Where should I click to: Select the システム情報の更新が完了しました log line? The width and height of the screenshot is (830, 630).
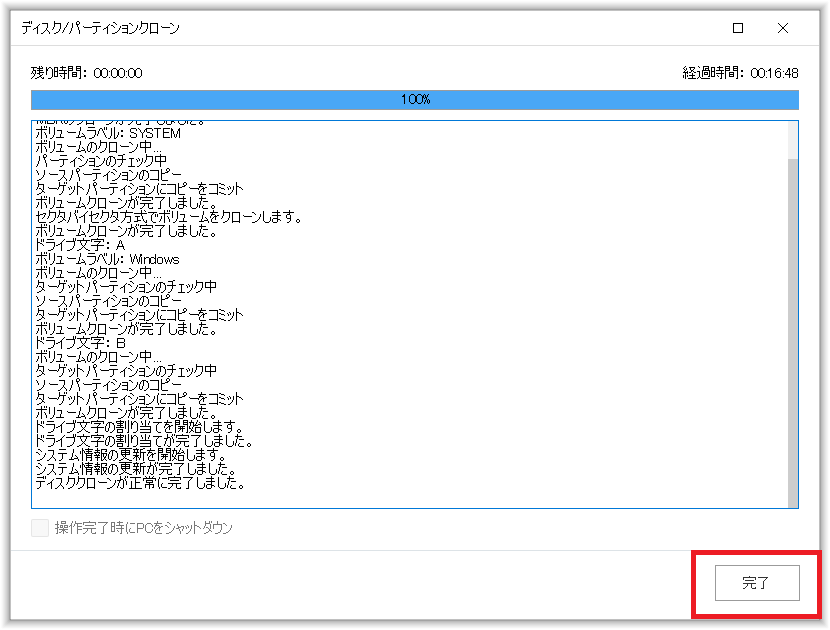(136, 469)
